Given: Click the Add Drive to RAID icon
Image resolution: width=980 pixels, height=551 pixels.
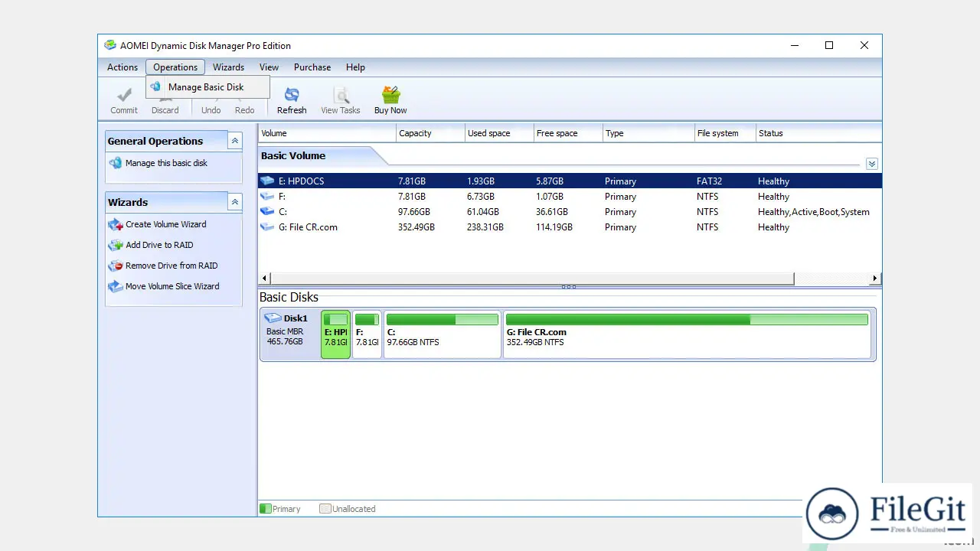Looking at the screenshot, I should pos(116,245).
